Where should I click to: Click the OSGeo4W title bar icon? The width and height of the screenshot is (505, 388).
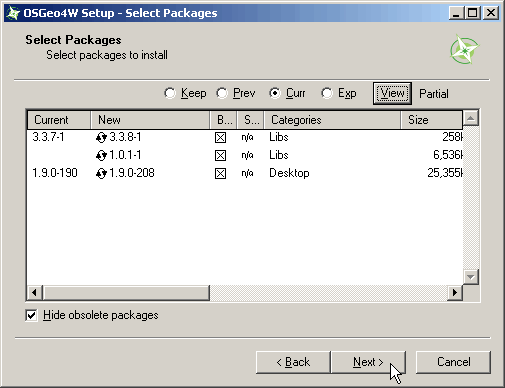point(13,13)
